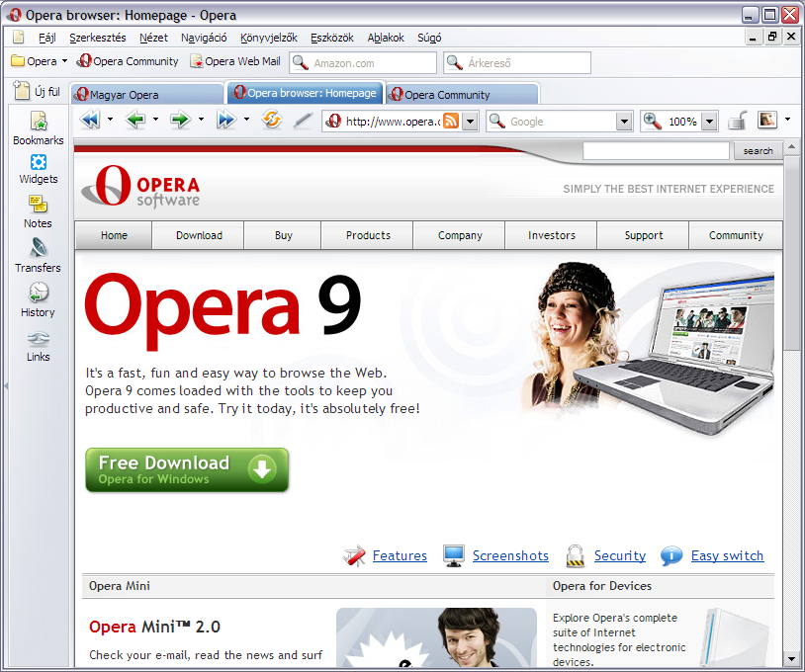Focus the Árkereső search field
This screenshot has width=805, height=672.
point(517,62)
